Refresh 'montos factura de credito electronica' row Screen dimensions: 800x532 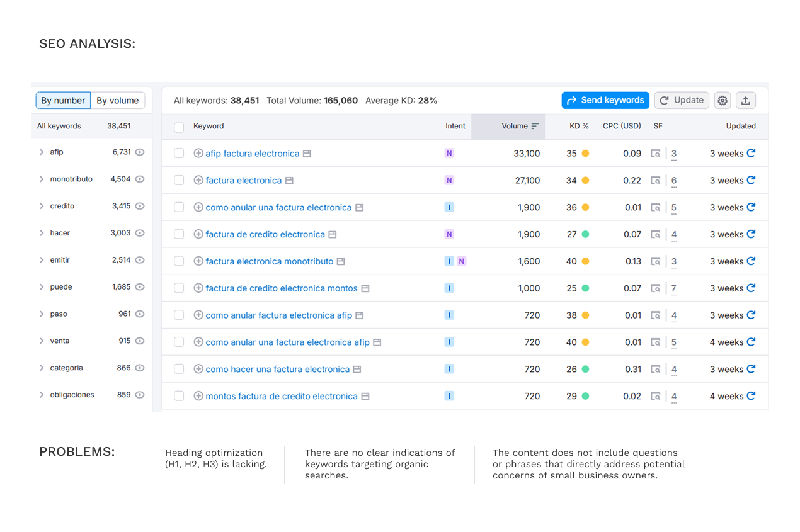(751, 396)
